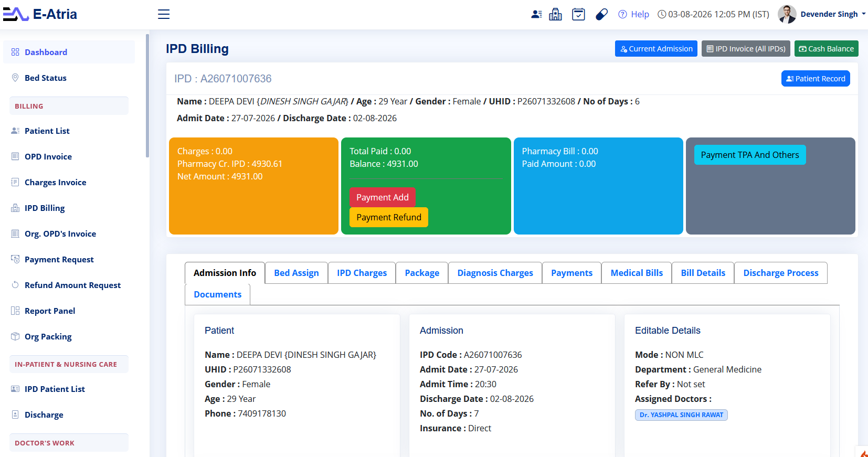The height and width of the screenshot is (457, 868).
Task: Click the E-Atria logo
Action: tap(40, 14)
